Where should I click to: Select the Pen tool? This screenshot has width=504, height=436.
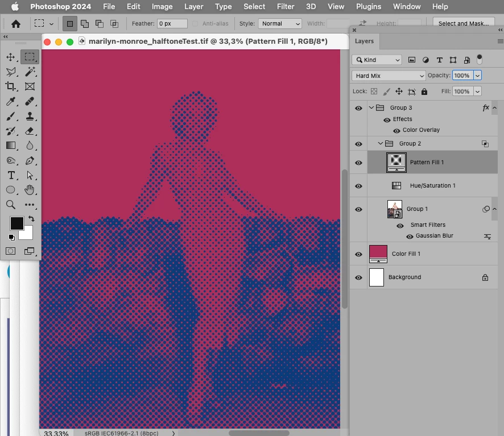click(30, 160)
